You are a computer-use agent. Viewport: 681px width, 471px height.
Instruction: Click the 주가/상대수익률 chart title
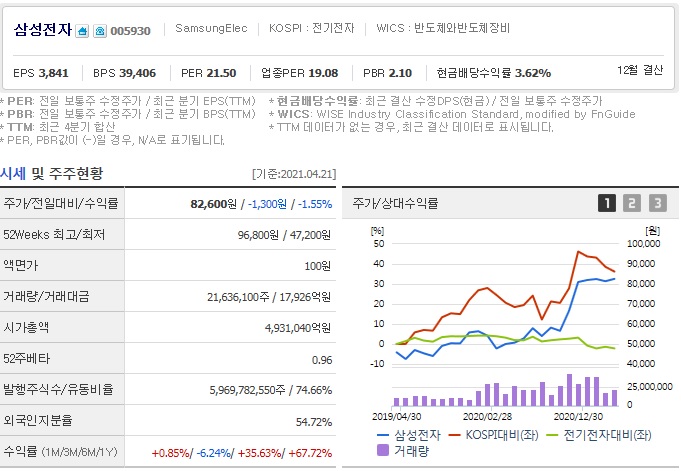coord(395,203)
